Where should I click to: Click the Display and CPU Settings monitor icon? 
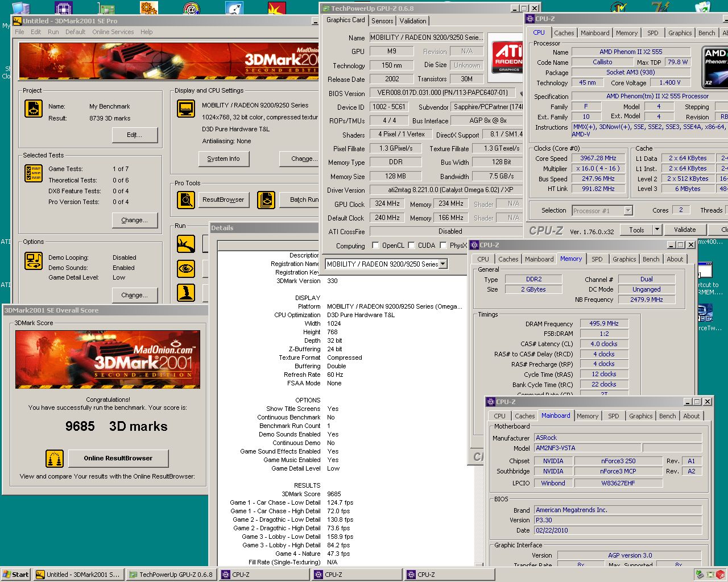click(186, 108)
